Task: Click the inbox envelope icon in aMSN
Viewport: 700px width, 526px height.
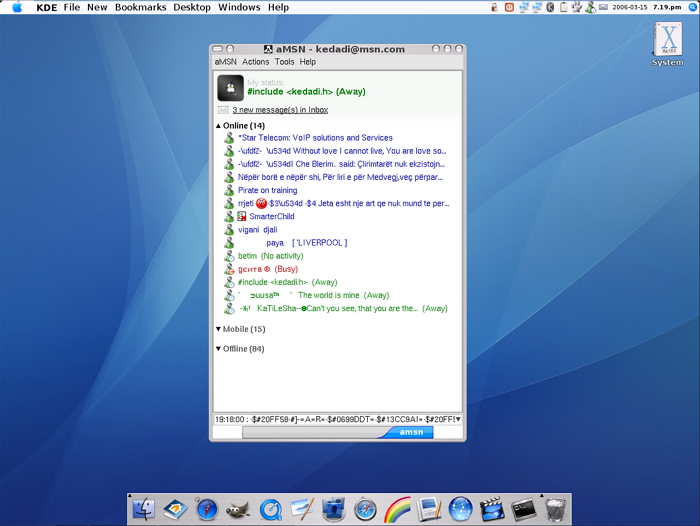Action: click(x=223, y=110)
